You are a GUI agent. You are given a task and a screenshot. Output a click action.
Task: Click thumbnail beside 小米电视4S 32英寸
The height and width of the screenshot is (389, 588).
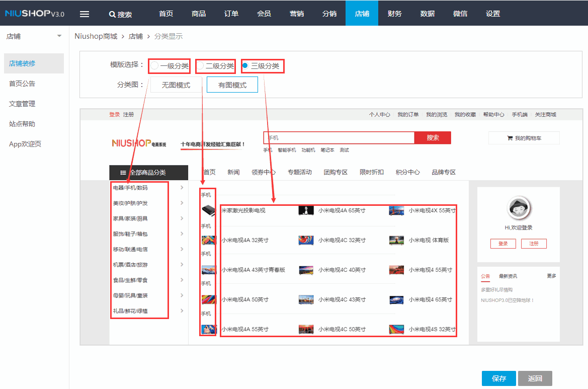[396, 329]
